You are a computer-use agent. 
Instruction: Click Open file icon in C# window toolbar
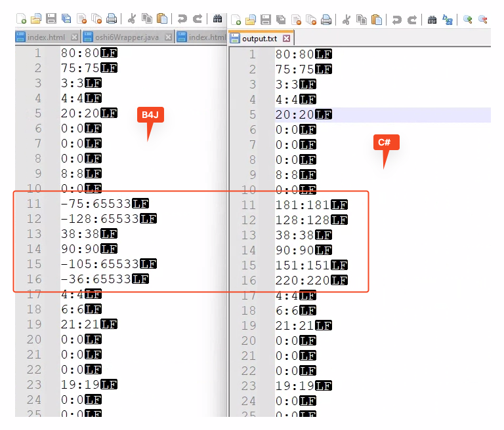pyautogui.click(x=251, y=20)
